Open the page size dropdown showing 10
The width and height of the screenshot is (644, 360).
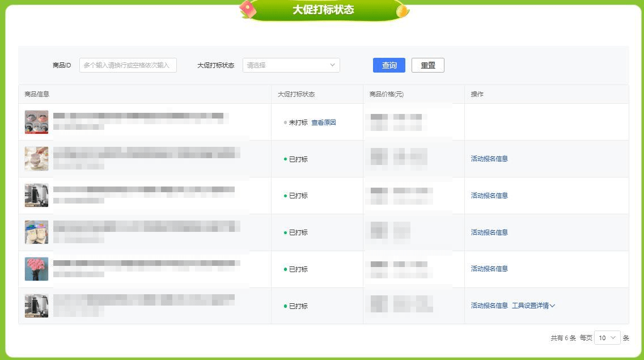pos(607,338)
